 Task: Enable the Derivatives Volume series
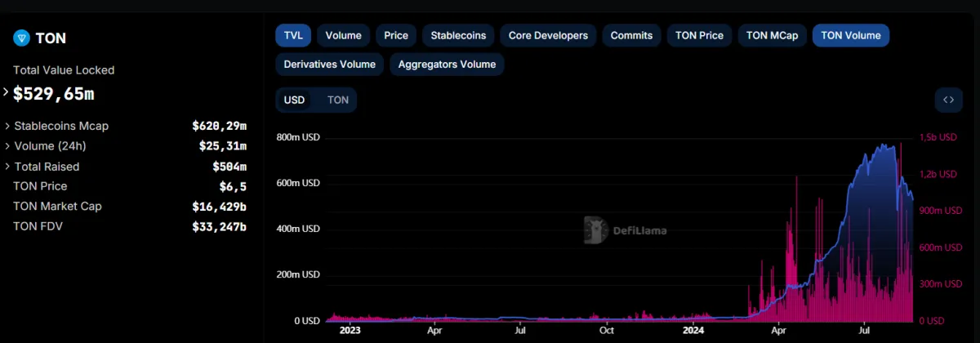point(330,64)
